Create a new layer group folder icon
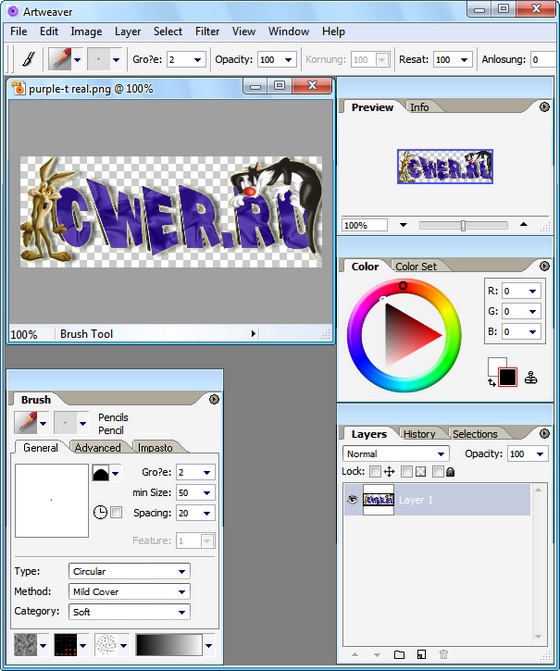The height and width of the screenshot is (671, 560). [x=399, y=654]
